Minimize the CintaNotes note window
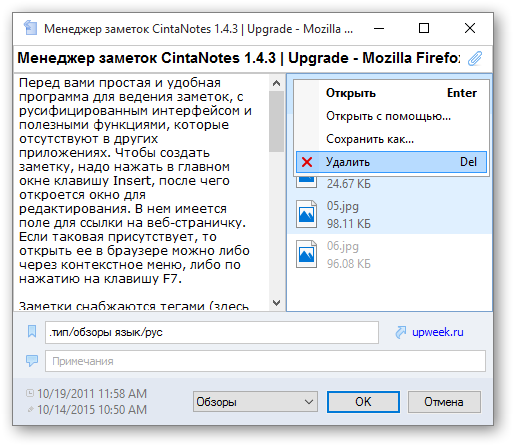The width and height of the screenshot is (514, 446). coord(379,28)
